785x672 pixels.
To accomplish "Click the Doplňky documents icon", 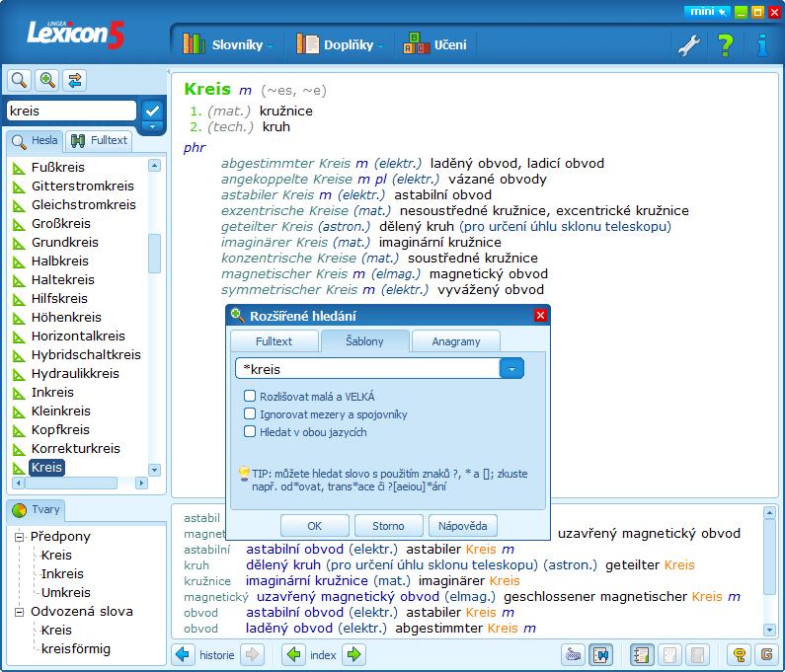I will 307,44.
